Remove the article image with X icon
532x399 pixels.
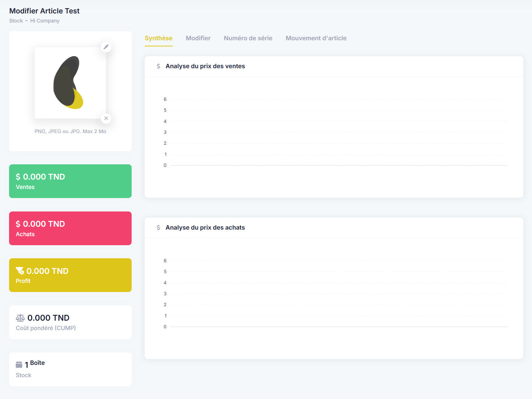[106, 118]
